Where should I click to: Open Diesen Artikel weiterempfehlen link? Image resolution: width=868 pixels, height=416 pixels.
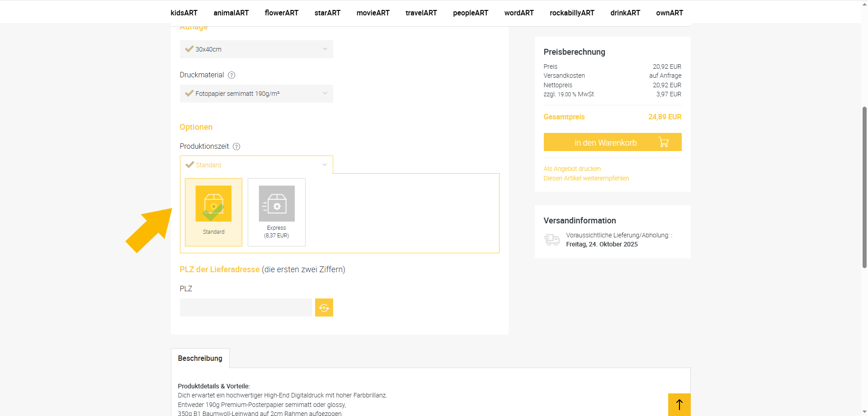(x=586, y=178)
